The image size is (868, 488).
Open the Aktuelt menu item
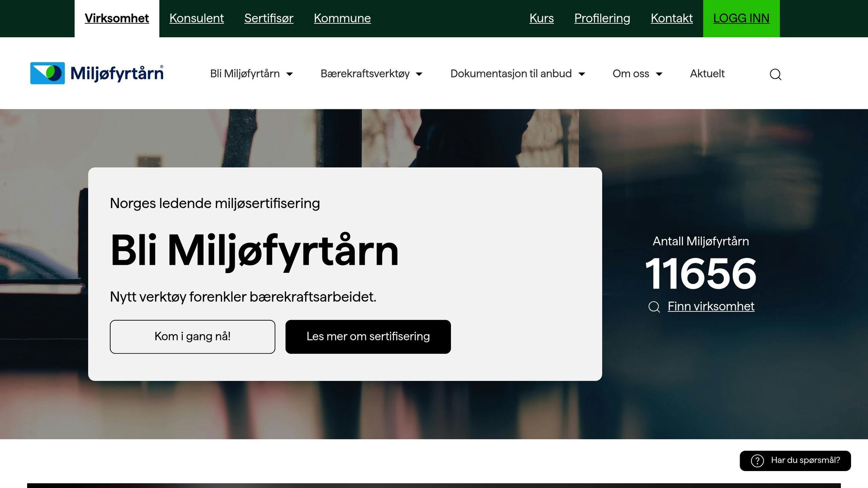click(x=707, y=74)
